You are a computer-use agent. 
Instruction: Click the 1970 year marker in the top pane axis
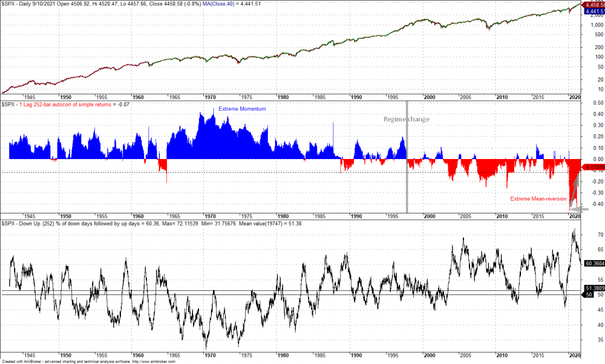coord(210,97)
